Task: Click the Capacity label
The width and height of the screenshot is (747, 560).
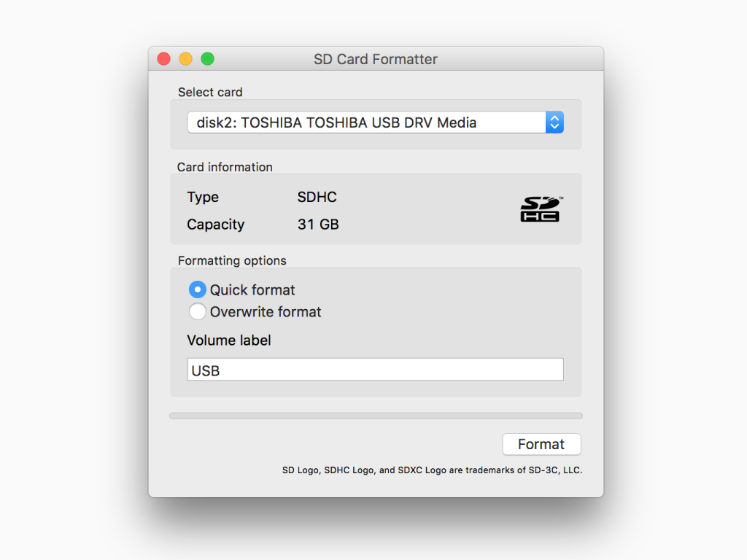Action: click(215, 225)
